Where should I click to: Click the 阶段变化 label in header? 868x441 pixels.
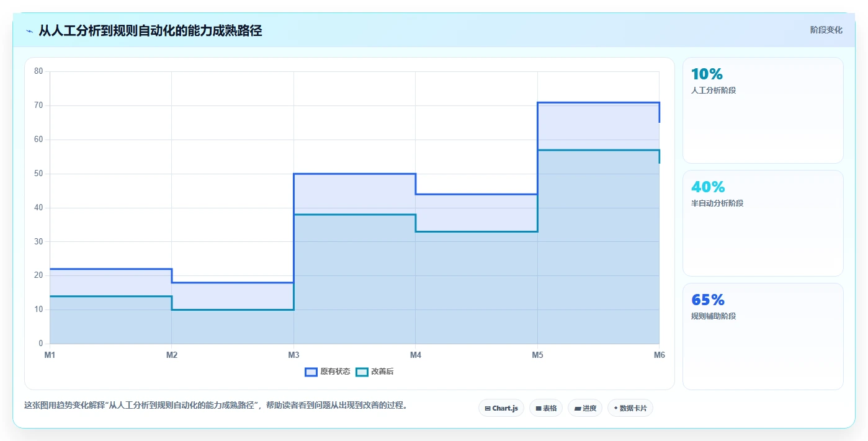[x=826, y=30]
